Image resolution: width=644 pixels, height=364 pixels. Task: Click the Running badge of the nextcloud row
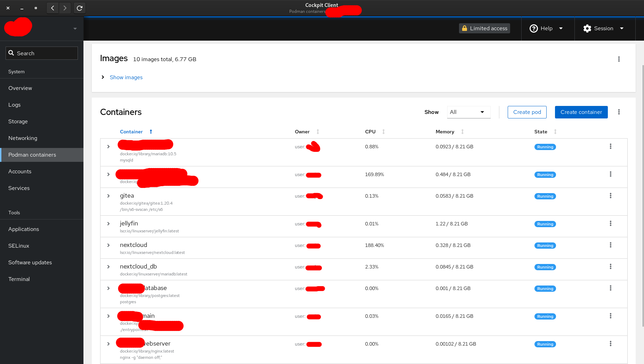[x=545, y=246]
